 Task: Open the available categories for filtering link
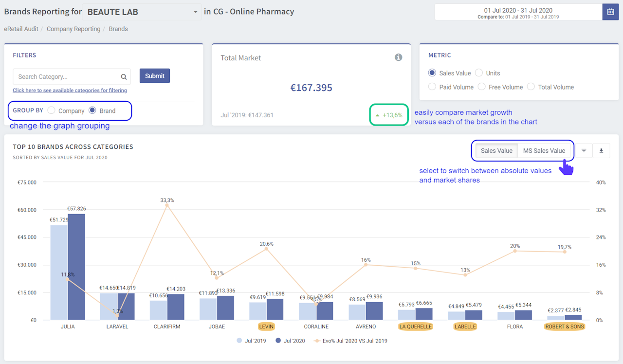(70, 90)
